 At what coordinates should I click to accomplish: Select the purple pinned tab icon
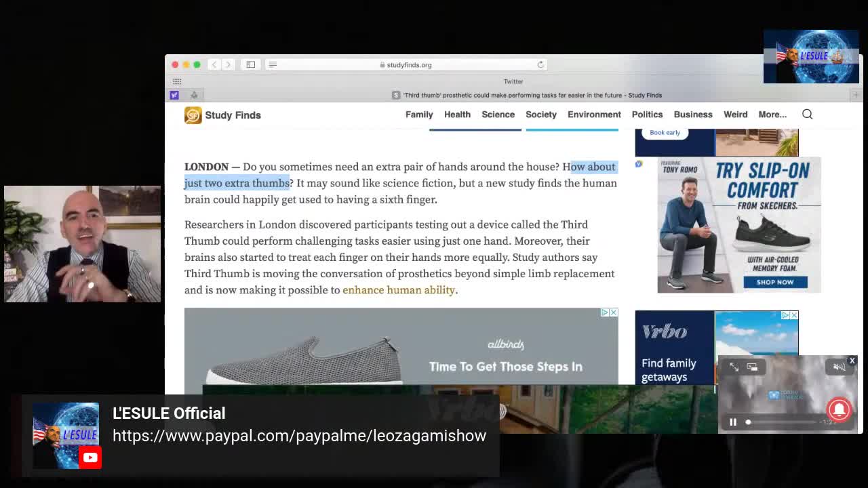tap(174, 95)
